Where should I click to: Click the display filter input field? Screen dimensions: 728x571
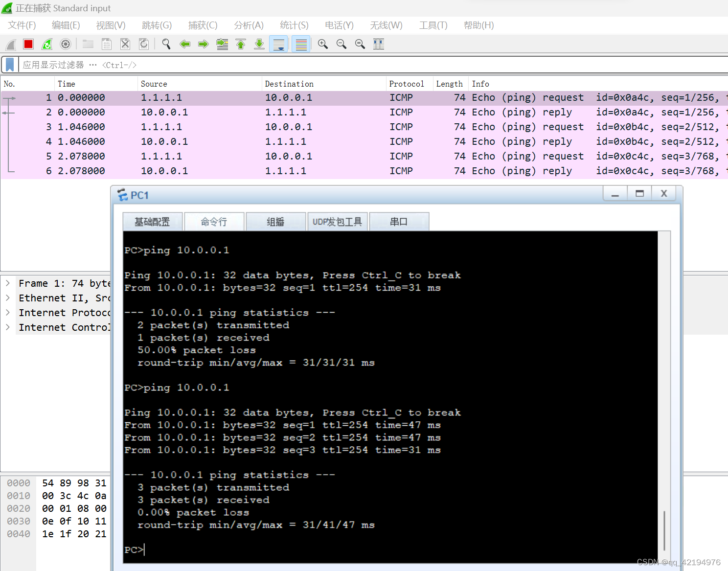pyautogui.click(x=373, y=65)
